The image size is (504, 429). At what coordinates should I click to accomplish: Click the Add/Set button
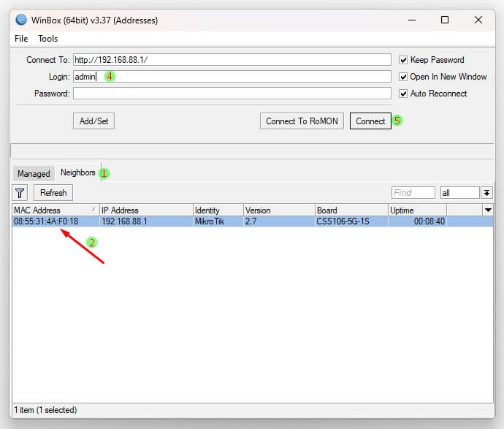point(93,121)
